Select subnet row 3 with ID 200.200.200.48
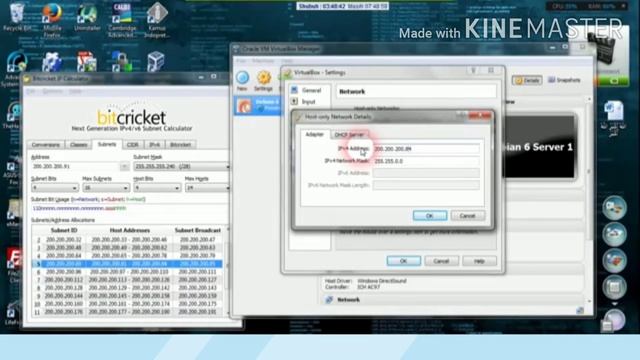 [x=127, y=248]
